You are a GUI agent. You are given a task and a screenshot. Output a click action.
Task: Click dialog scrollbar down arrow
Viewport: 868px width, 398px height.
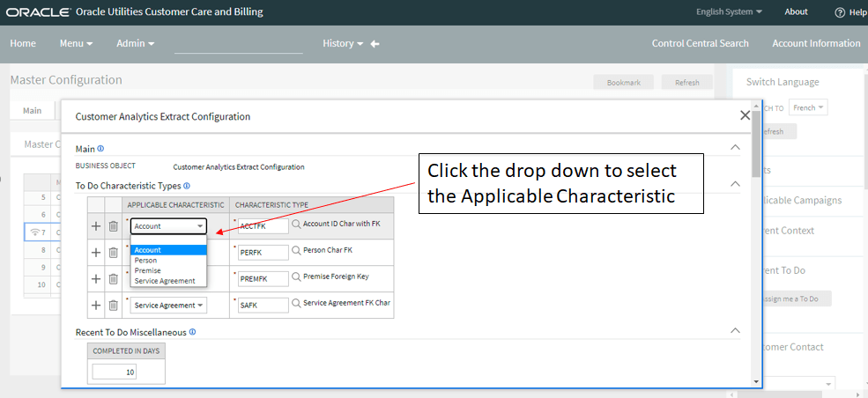point(756,381)
